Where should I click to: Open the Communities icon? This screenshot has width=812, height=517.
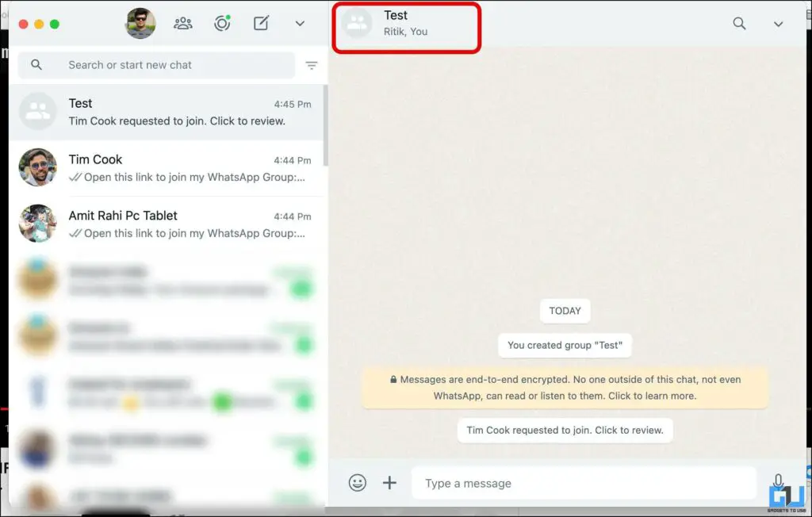point(183,23)
